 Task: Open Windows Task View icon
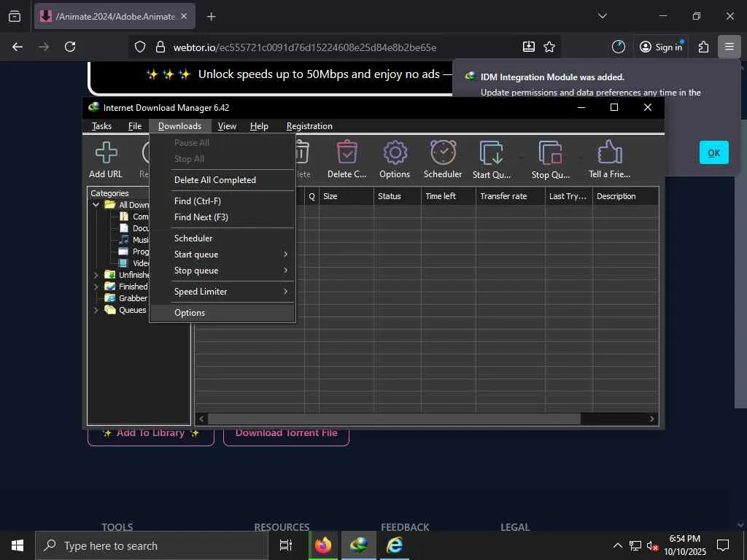[286, 545]
